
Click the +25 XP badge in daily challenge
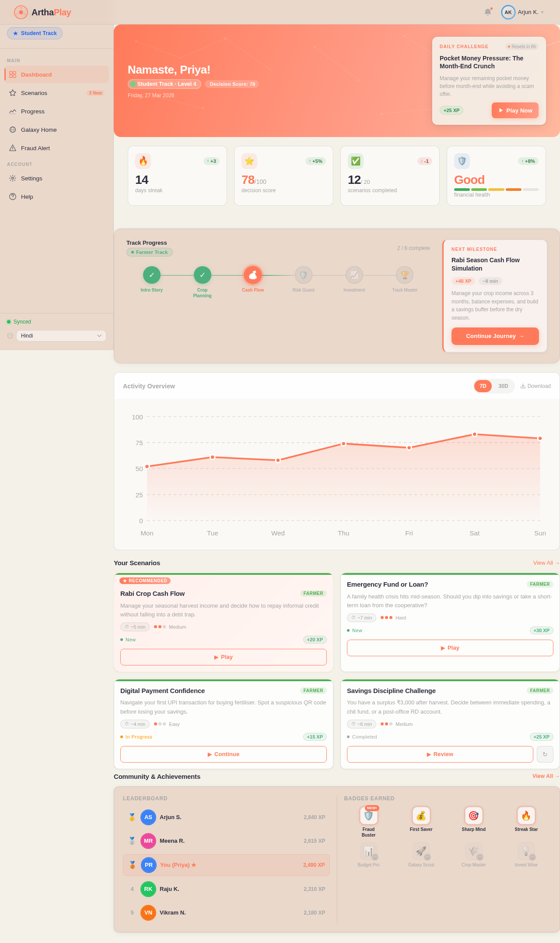tap(451, 110)
